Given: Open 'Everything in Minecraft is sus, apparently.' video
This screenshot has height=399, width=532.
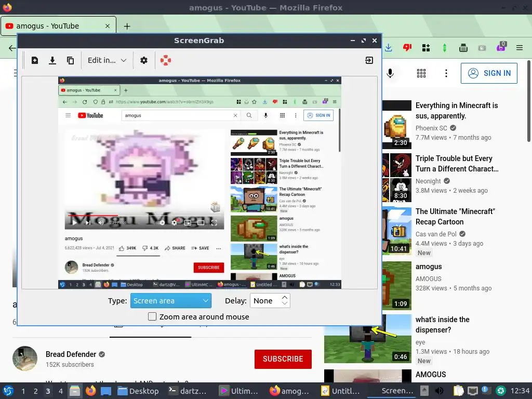Looking at the screenshot, I should [456, 111].
